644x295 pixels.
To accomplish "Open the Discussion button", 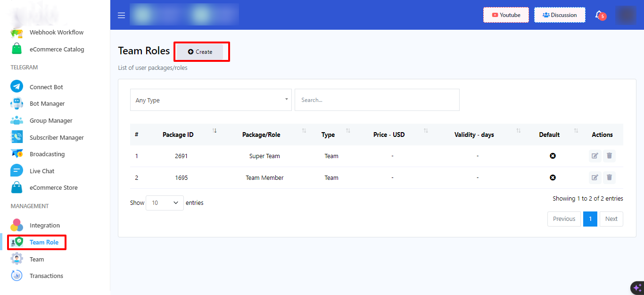I will (x=560, y=15).
